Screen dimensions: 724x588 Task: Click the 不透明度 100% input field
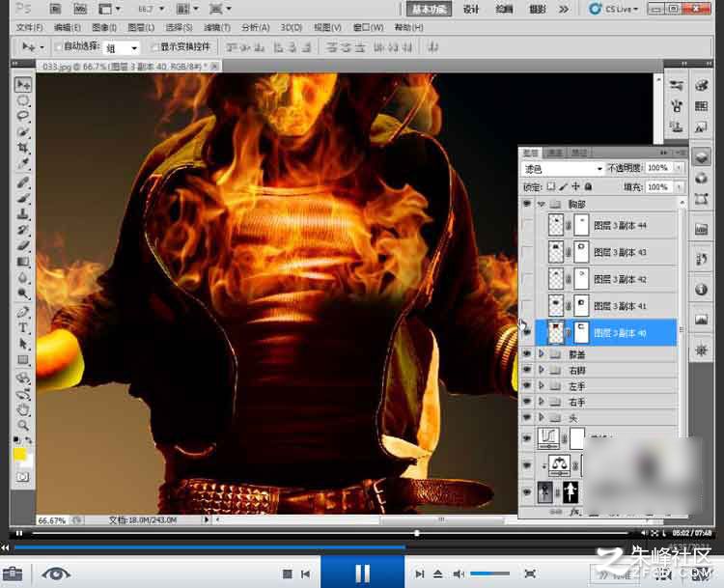point(659,168)
